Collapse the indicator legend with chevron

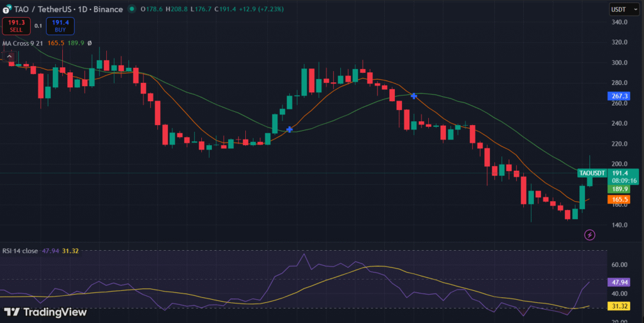10,57
